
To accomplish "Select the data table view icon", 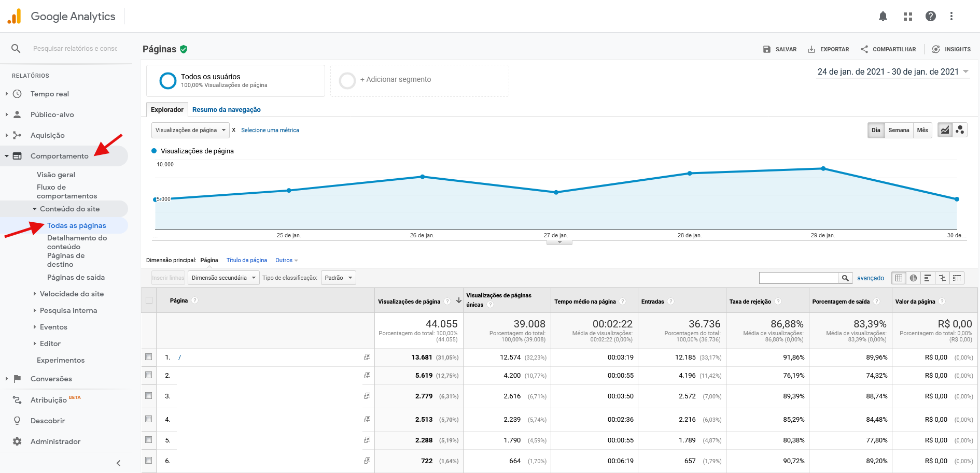I will (x=899, y=278).
